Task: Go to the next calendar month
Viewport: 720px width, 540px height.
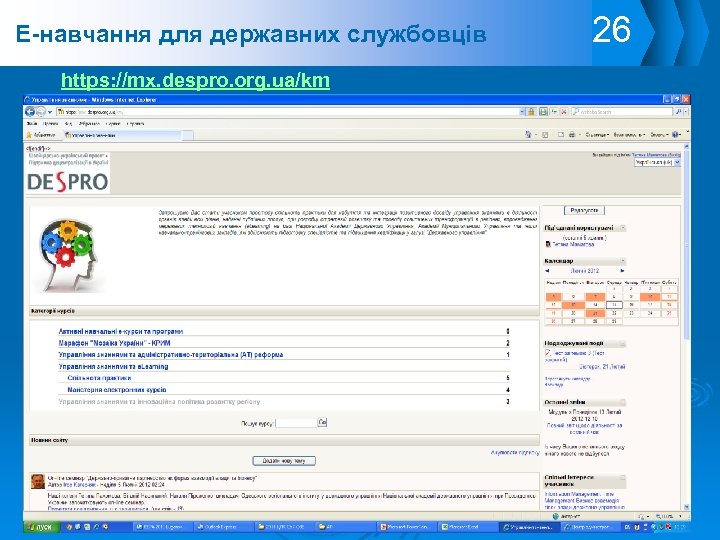Action: tap(622, 271)
